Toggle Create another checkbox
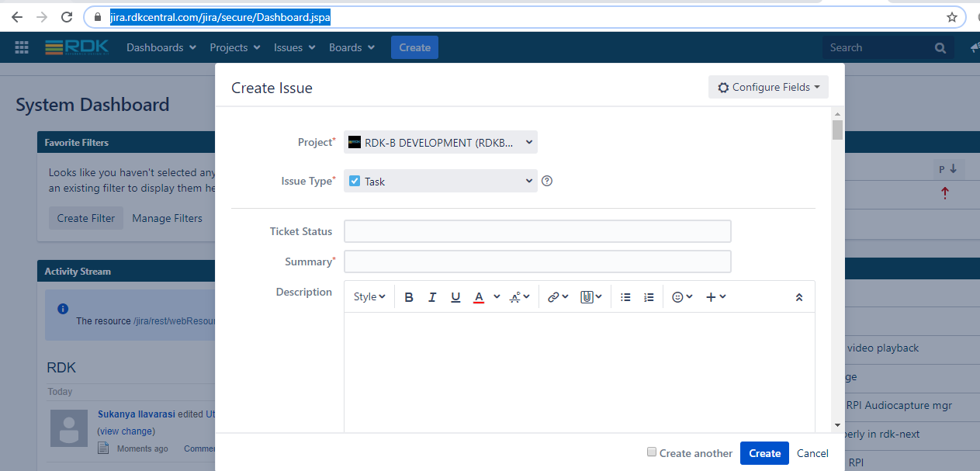Screen dimensions: 980x471 tap(653, 452)
